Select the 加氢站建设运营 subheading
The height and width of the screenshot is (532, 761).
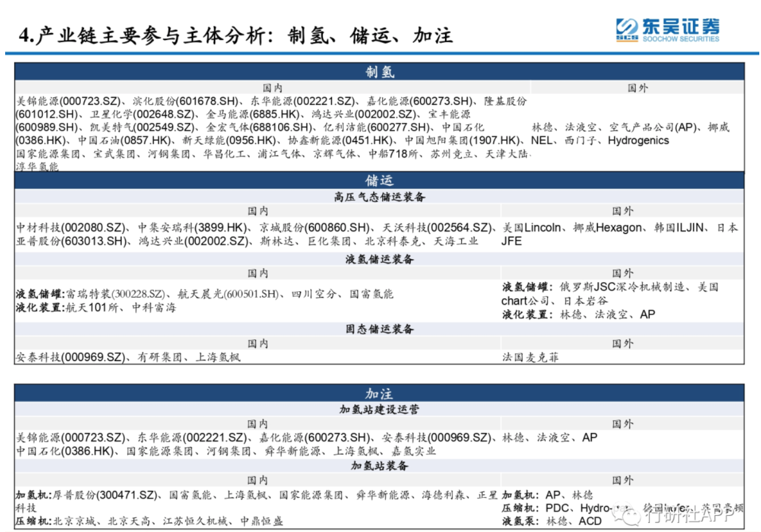[x=379, y=410]
